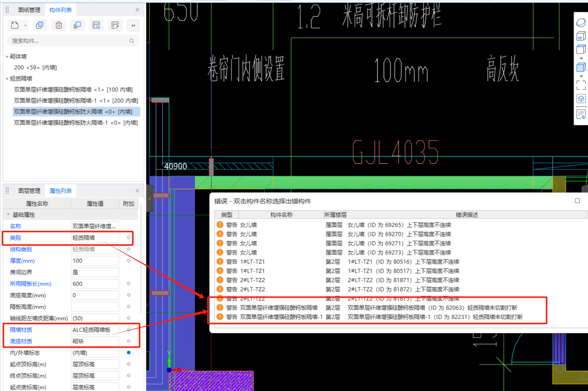Click the left panel collapse arrow handle
The height and width of the screenshot is (391, 588).
[x=150, y=198]
